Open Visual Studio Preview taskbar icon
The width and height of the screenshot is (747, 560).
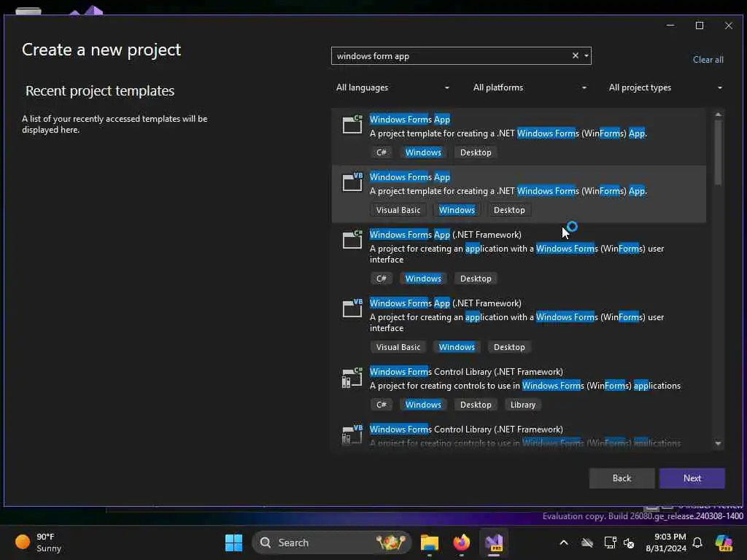pyautogui.click(x=494, y=542)
